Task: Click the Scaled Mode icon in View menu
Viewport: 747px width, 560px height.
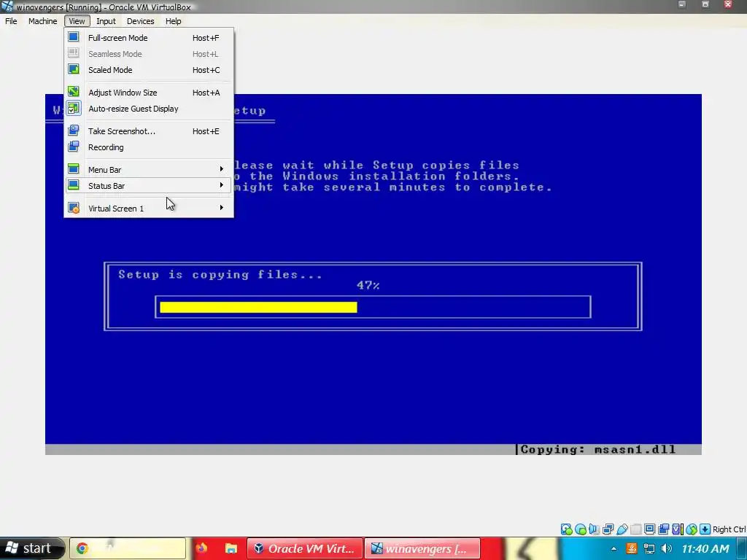Action: pyautogui.click(x=74, y=69)
